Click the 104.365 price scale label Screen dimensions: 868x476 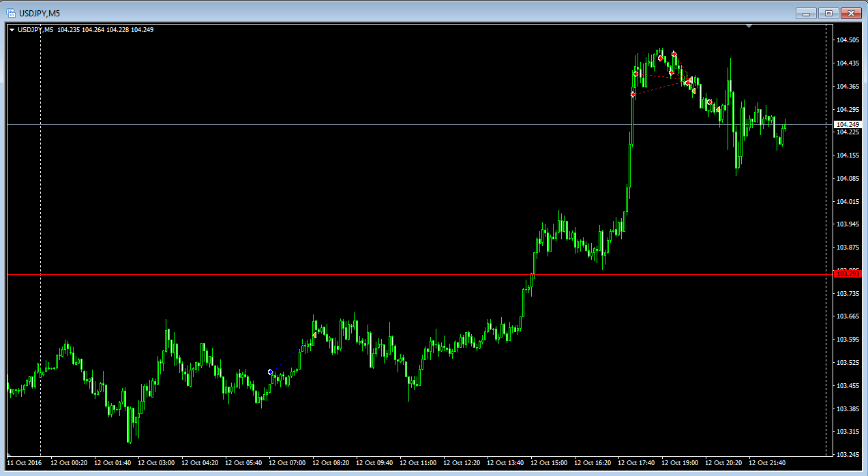[x=848, y=87]
